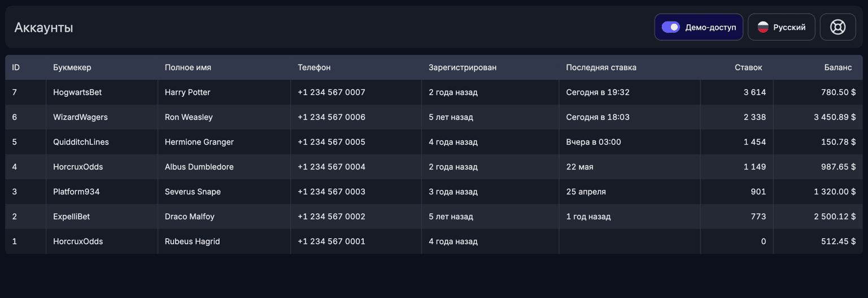
Task: Click the WizardWagers bookmaker cell
Action: pyautogui.click(x=102, y=117)
